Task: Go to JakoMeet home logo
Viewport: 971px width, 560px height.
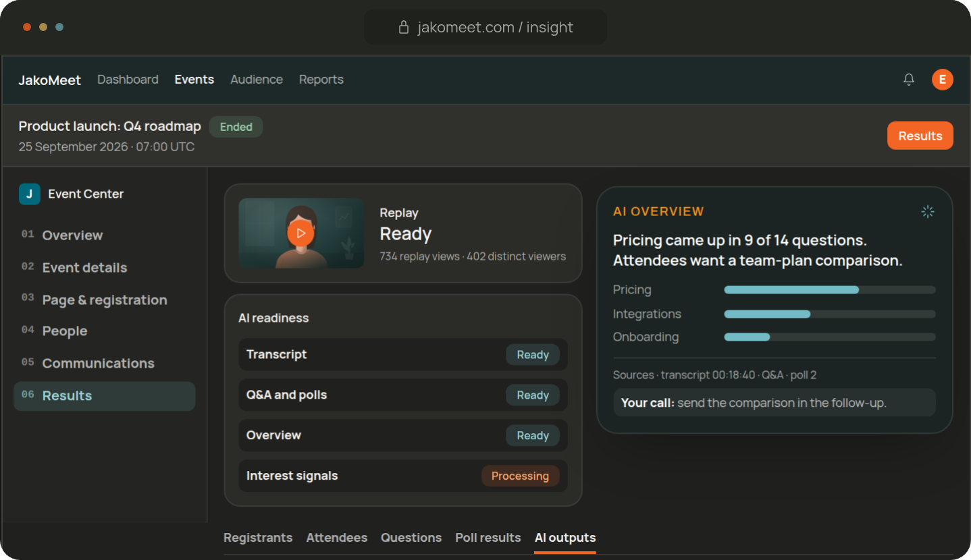Action: click(x=50, y=80)
